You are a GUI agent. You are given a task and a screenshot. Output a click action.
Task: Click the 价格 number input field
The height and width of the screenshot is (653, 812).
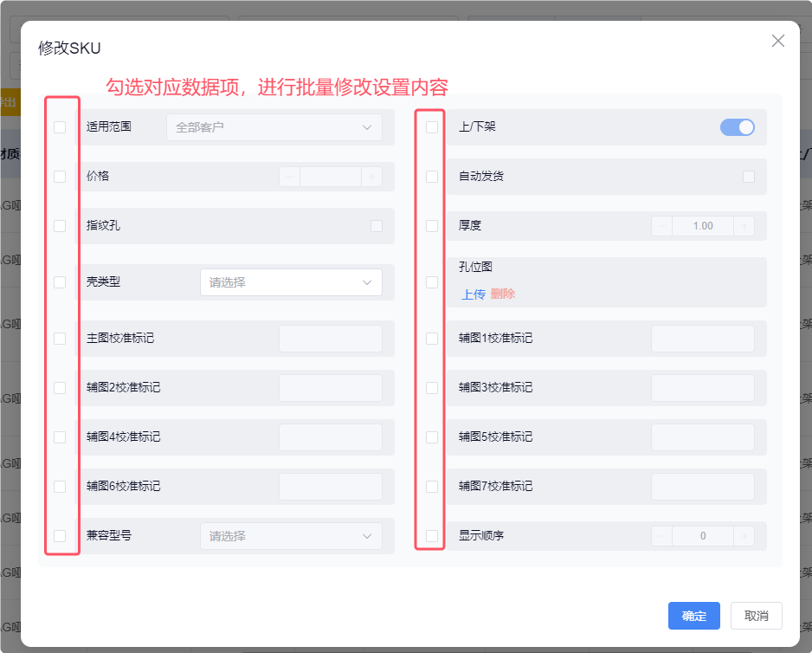331,177
